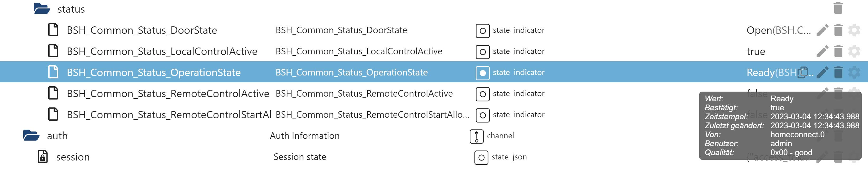Viewport: 868px width, 170px height.
Task: Edit the DoorState value with pencil icon
Action: [822, 30]
